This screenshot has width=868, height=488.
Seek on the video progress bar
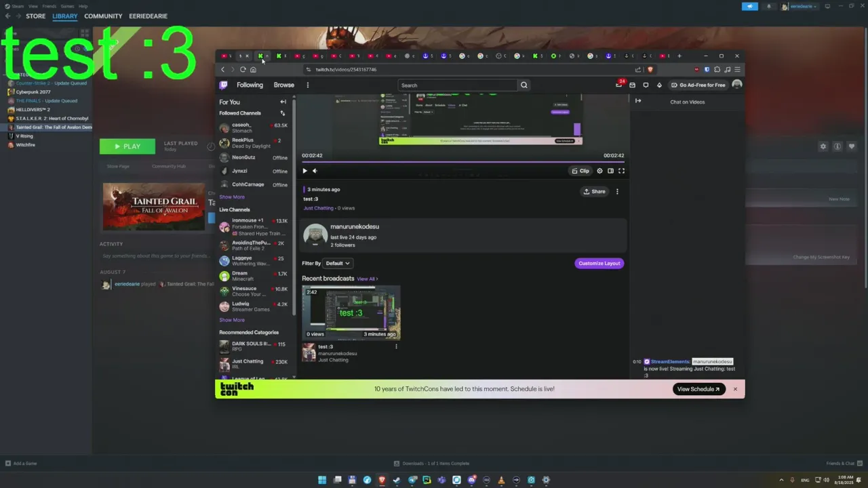[x=463, y=162]
